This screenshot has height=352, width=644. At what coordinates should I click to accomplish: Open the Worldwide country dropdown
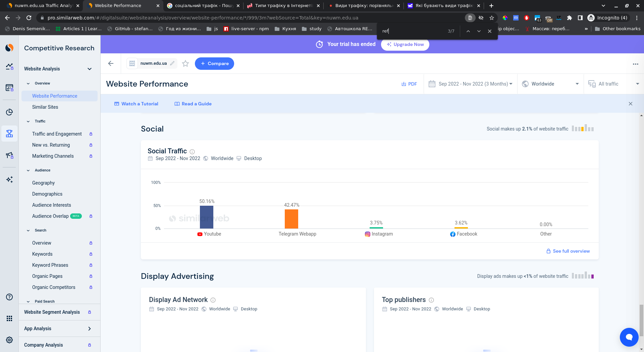[550, 84]
